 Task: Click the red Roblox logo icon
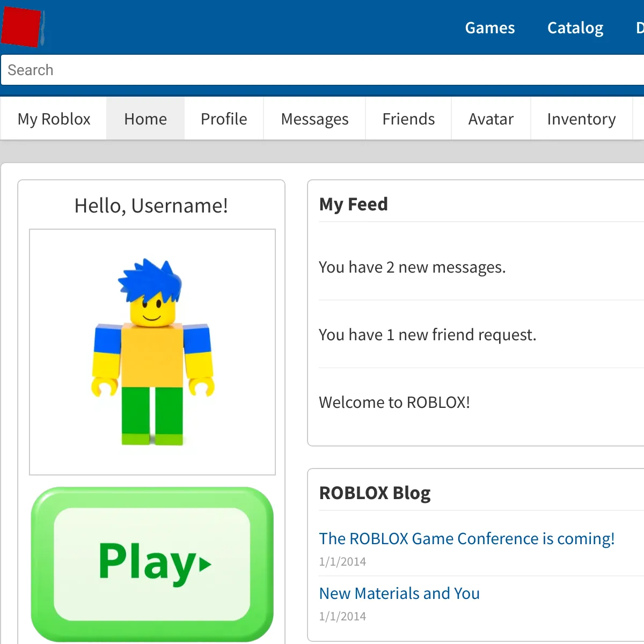tap(22, 26)
